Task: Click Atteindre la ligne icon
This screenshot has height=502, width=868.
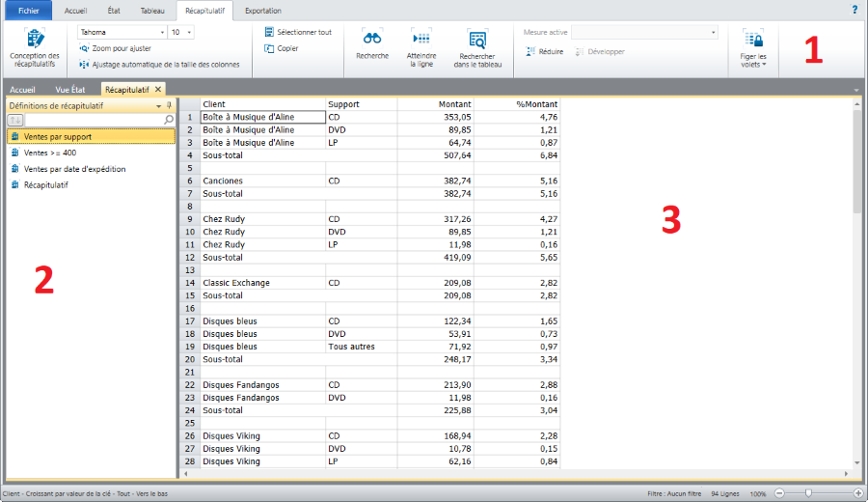Action: (421, 39)
